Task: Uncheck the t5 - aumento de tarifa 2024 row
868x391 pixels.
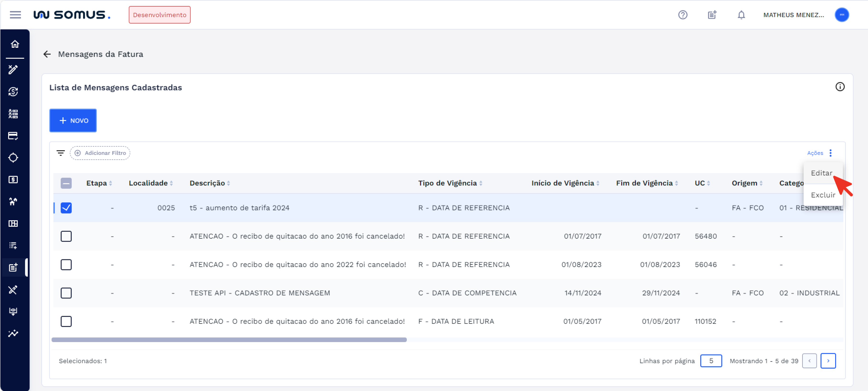Action: (x=66, y=208)
